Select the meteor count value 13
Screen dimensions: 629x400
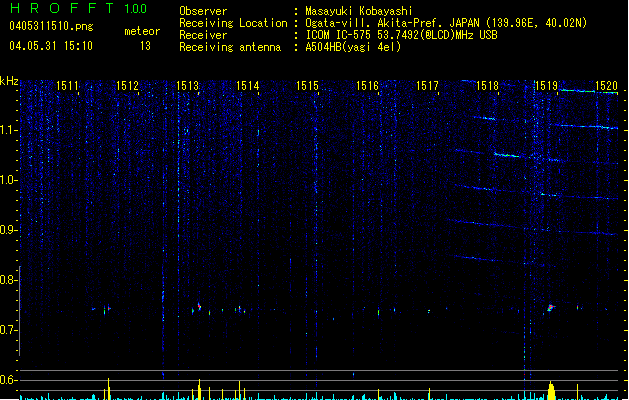[x=145, y=46]
